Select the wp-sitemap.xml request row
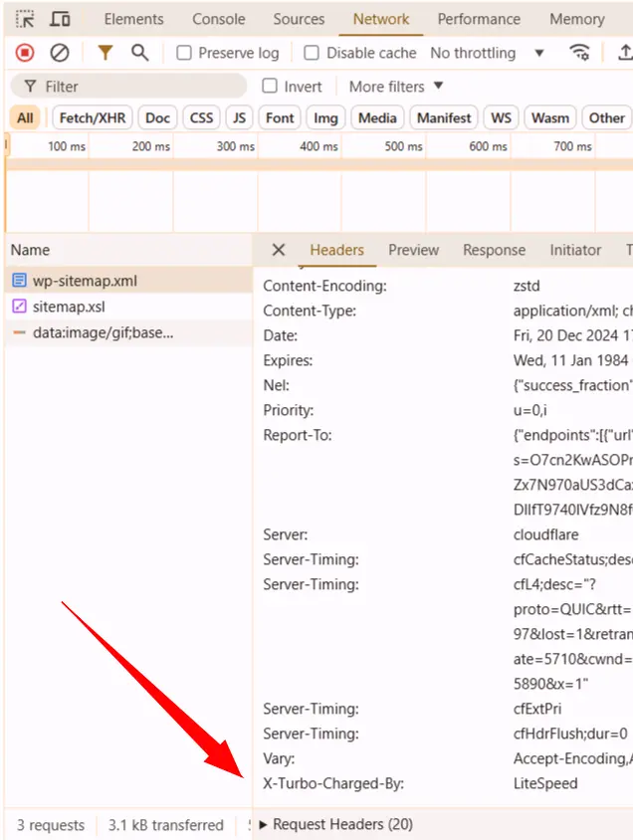The image size is (633, 840). (x=128, y=281)
